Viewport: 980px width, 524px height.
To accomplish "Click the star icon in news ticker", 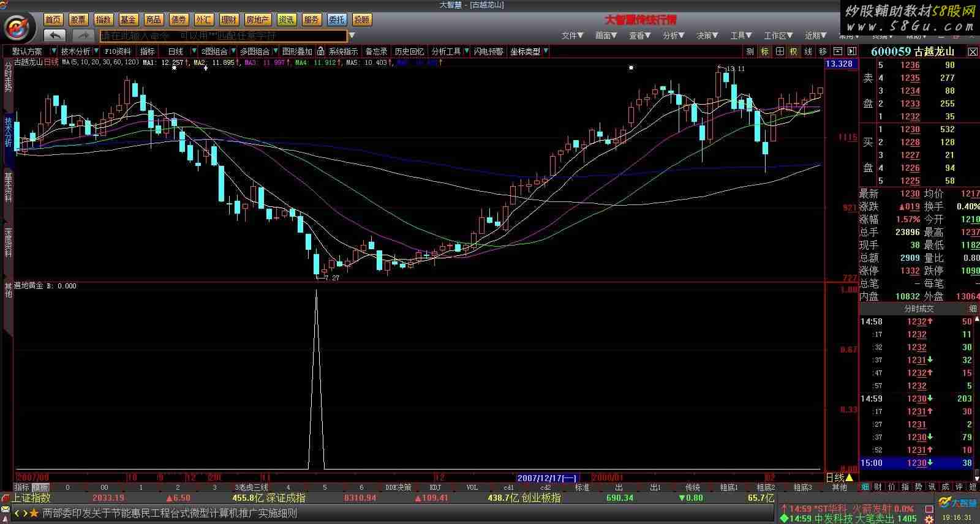I will click(x=34, y=513).
